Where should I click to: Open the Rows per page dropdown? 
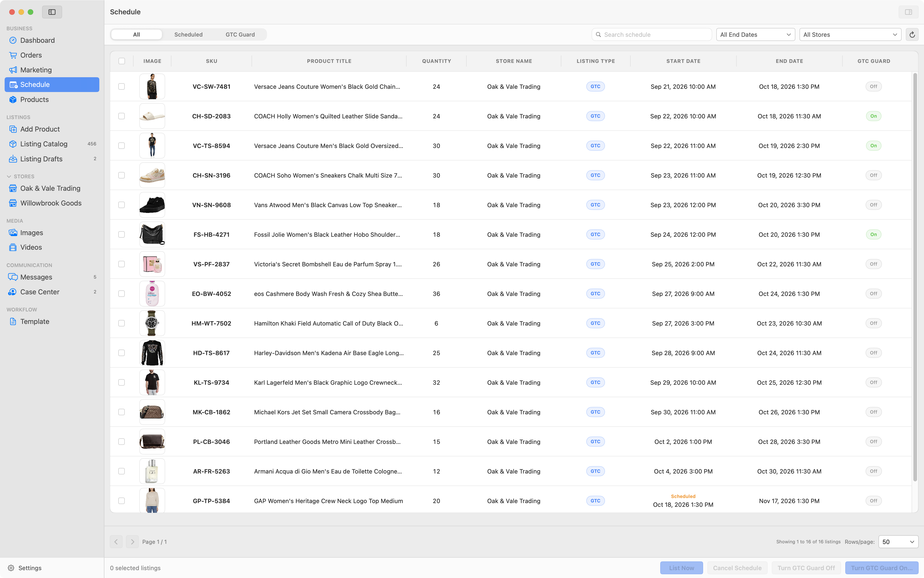898,542
